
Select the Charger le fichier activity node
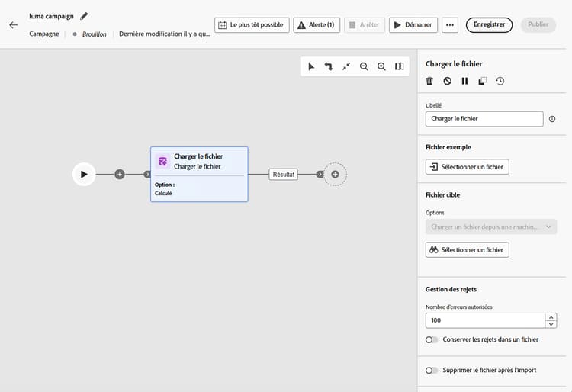point(199,175)
